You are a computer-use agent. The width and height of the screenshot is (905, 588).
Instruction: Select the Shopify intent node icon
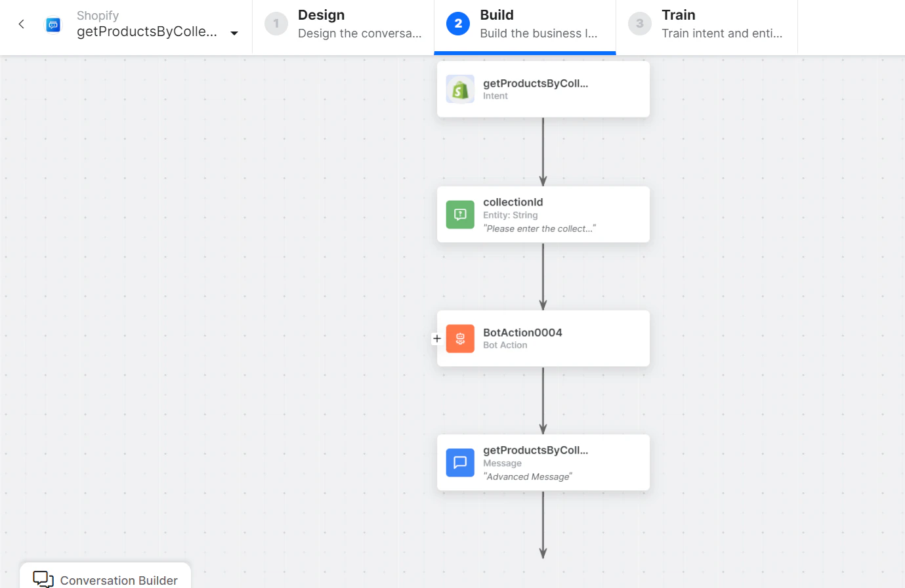coord(459,89)
